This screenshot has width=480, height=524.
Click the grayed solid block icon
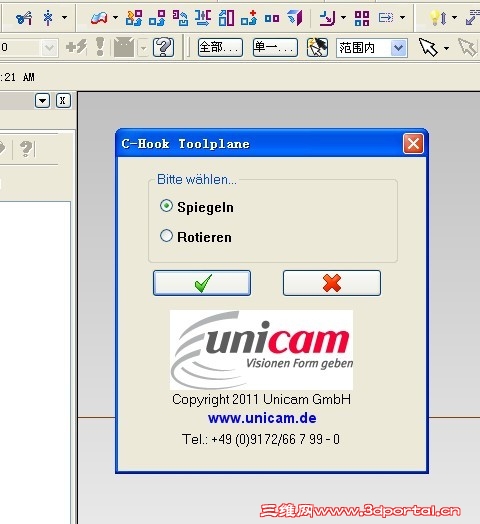click(x=124, y=47)
